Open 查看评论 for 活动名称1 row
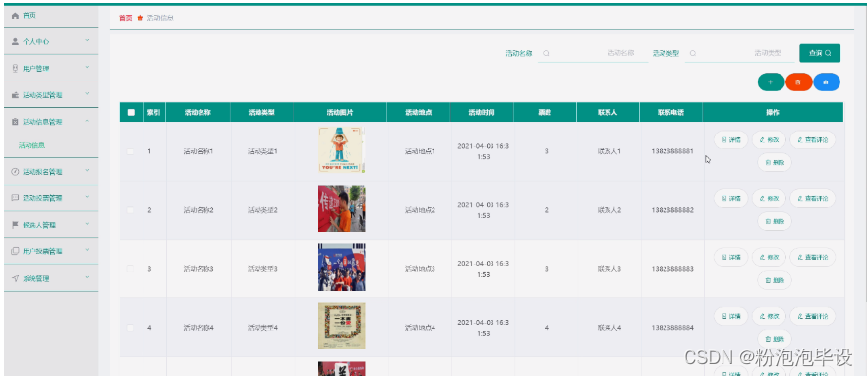The width and height of the screenshot is (868, 376). [x=812, y=139]
